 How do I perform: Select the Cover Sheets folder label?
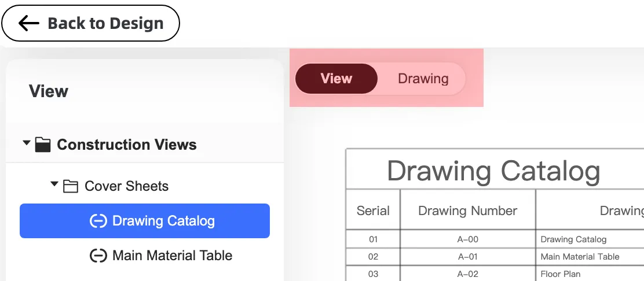coord(126,186)
